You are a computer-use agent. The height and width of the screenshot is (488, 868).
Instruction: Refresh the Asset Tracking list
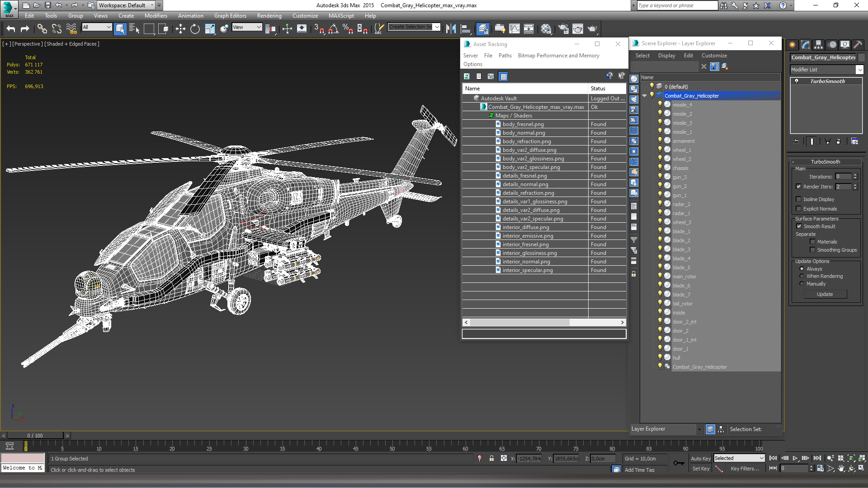pos(467,76)
